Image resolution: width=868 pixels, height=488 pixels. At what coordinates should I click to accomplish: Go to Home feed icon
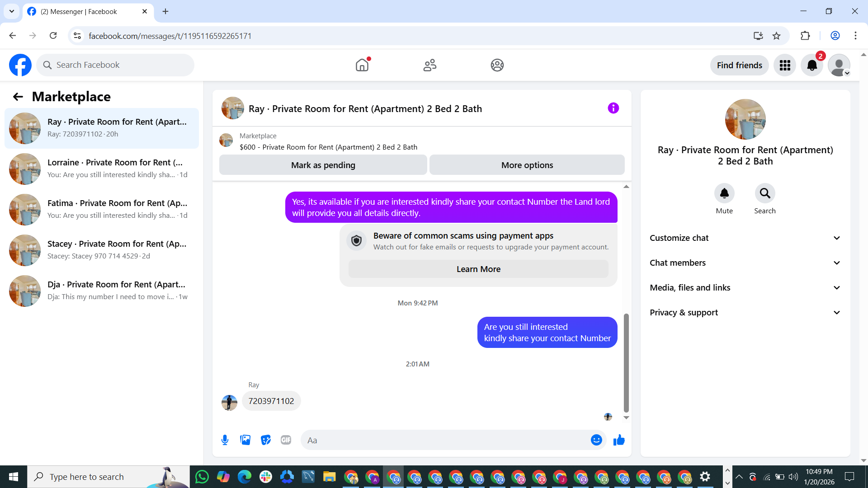[362, 65]
